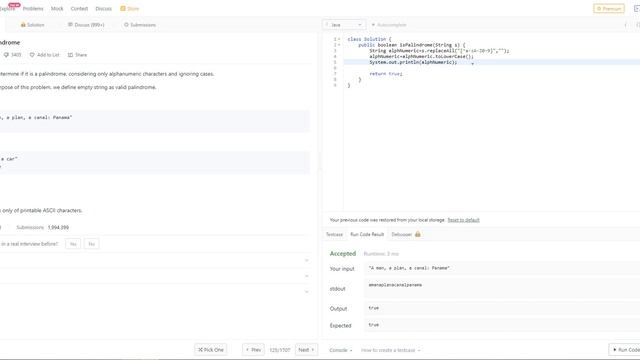Click the editor icon left of the top-right corner icon
Screen dimensions: 640x360
[x=625, y=25]
